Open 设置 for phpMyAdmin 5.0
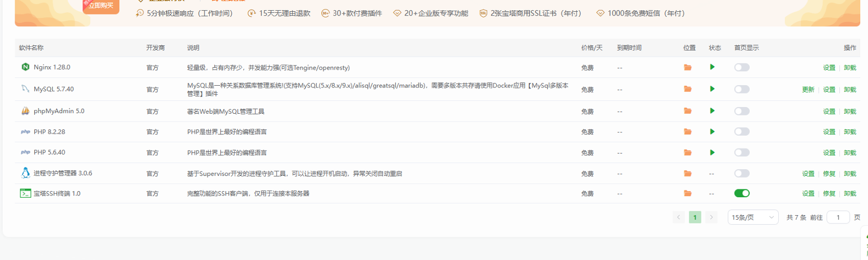This screenshot has height=260, width=868. pyautogui.click(x=829, y=111)
